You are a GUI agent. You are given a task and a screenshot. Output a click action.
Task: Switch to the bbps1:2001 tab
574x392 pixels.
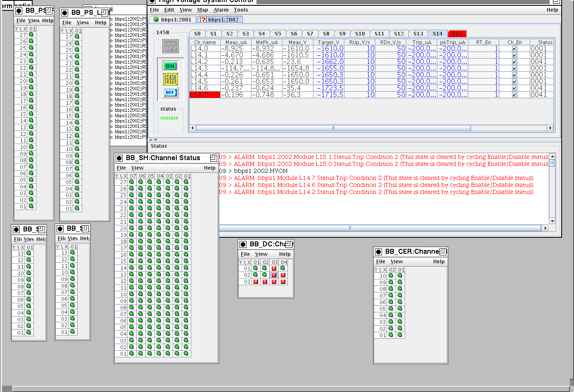(173, 19)
